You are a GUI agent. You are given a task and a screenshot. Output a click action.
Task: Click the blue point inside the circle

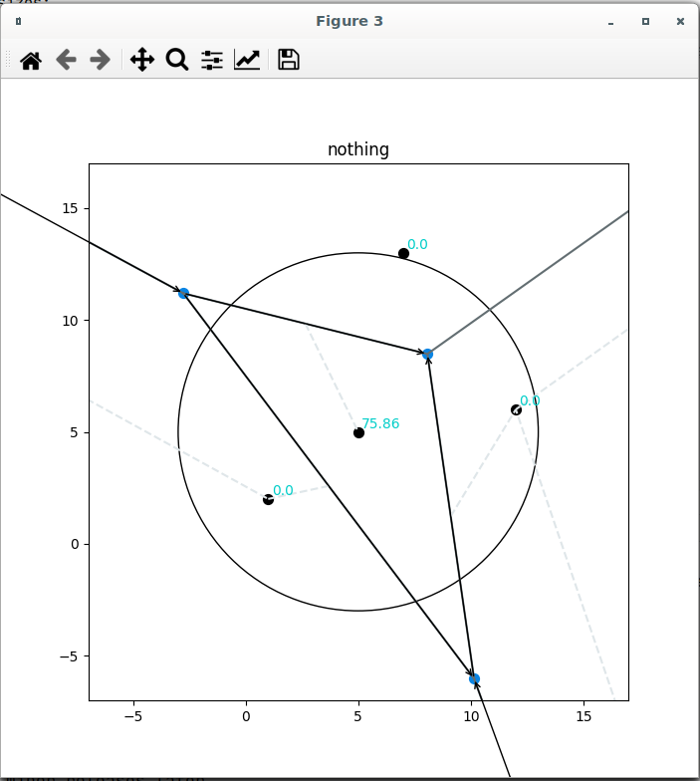click(427, 355)
